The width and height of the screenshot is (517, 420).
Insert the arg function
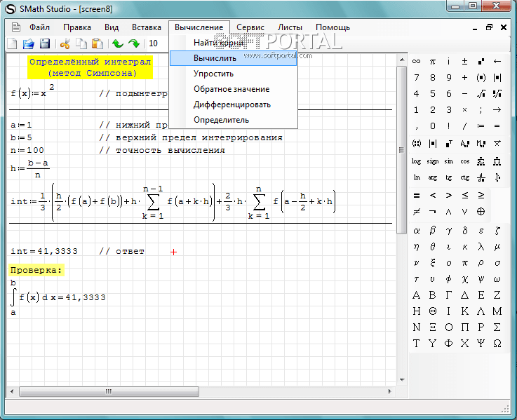433,177
